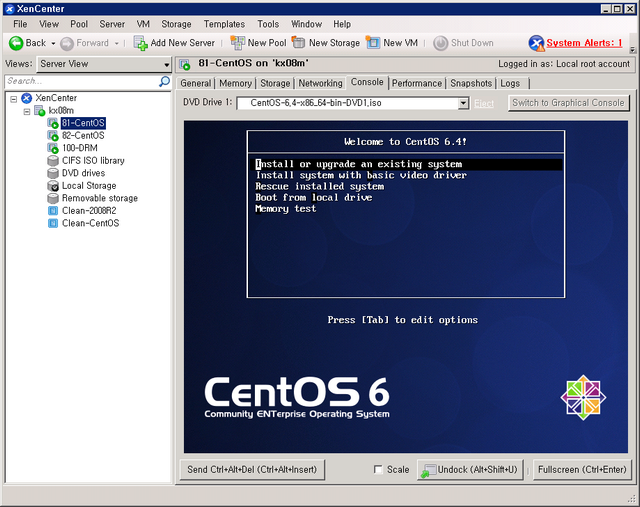Click the Clean-2008R2 template icon

[x=53, y=211]
